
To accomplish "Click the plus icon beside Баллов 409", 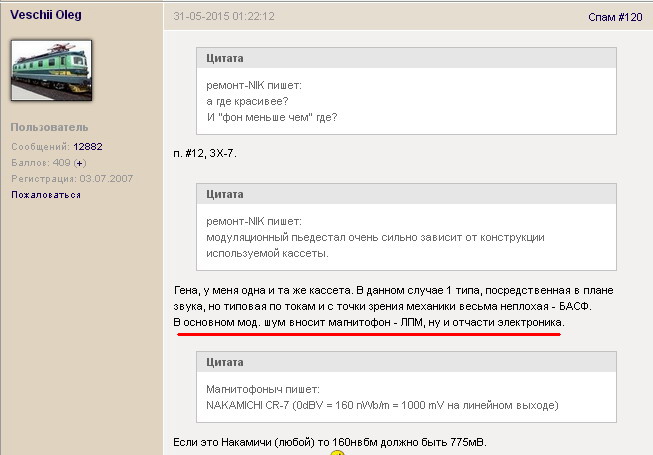I will [80, 162].
